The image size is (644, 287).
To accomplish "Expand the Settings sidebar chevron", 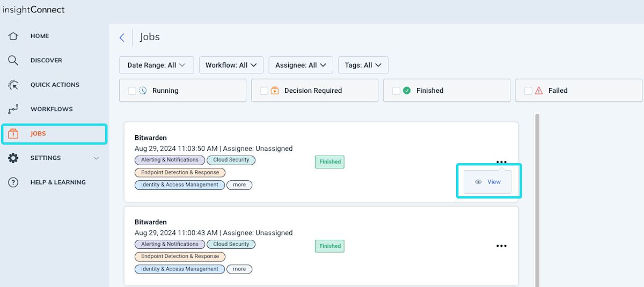I will [x=97, y=158].
